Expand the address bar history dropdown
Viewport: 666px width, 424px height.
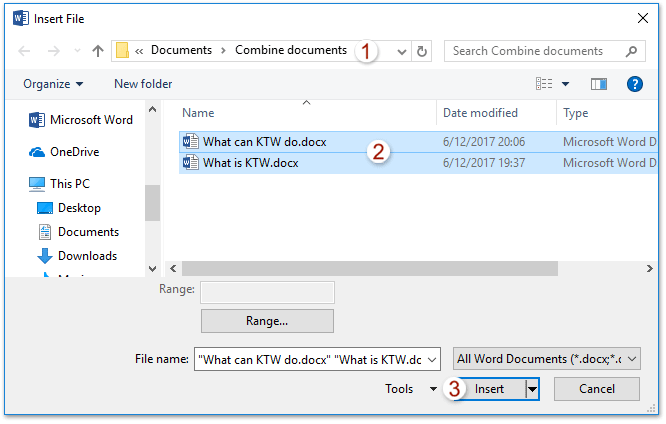click(402, 51)
